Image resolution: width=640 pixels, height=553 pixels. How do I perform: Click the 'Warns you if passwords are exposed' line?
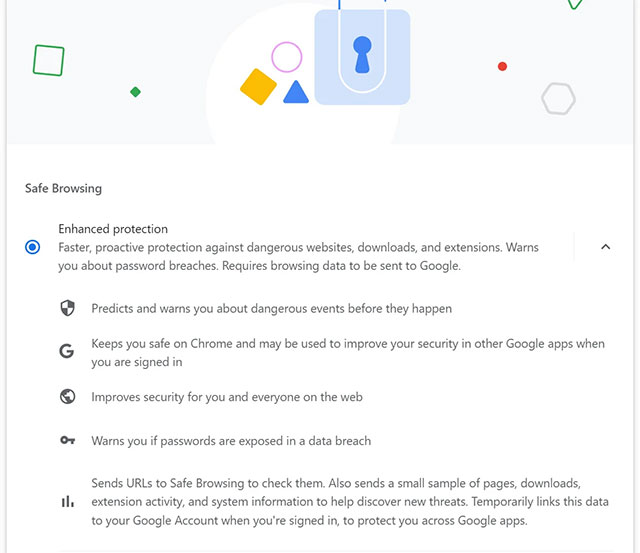(231, 440)
